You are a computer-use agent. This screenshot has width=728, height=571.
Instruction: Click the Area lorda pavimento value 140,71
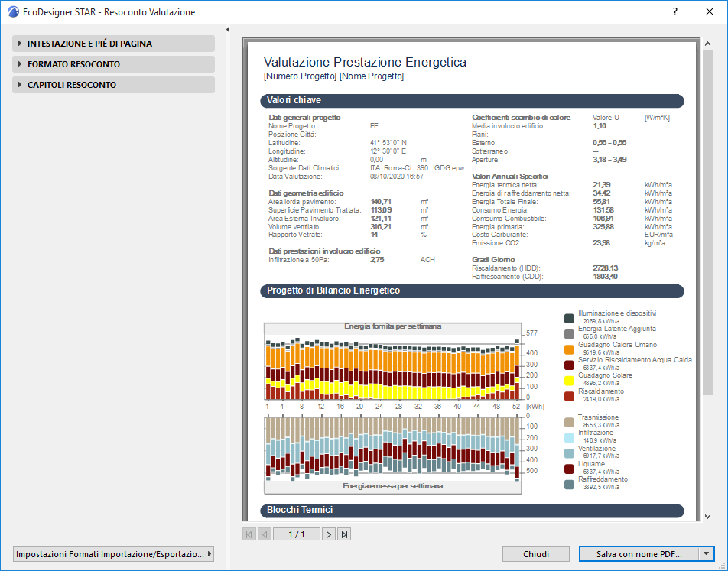point(381,202)
